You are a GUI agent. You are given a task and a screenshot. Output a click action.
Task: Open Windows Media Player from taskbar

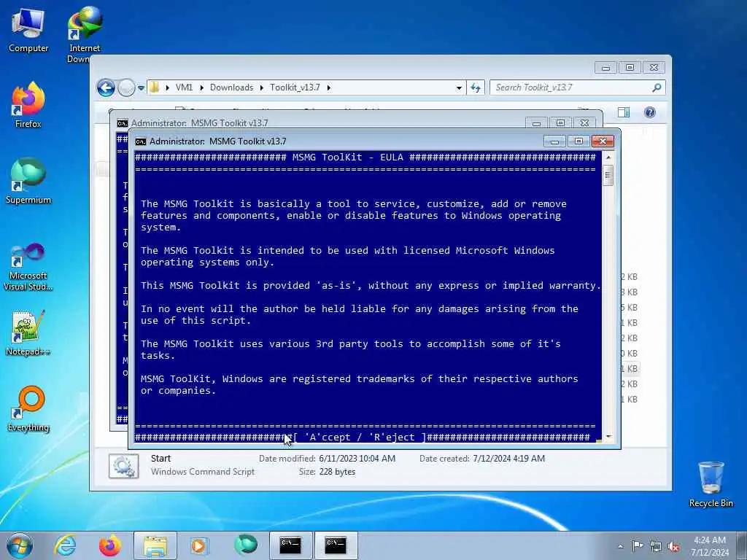point(198,545)
